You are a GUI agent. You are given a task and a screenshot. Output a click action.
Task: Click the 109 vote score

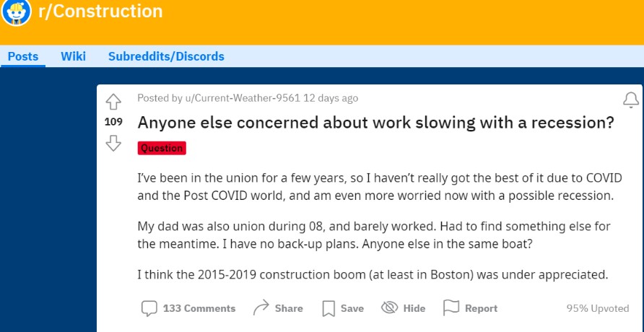coord(113,122)
